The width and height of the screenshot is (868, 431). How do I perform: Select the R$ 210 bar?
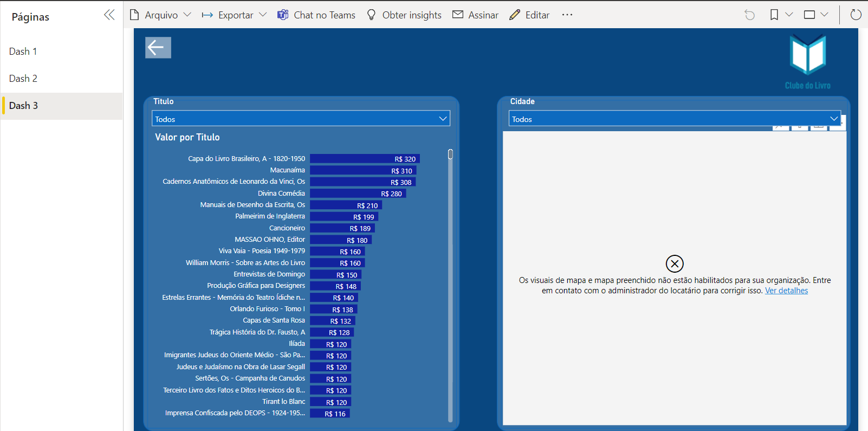(346, 205)
